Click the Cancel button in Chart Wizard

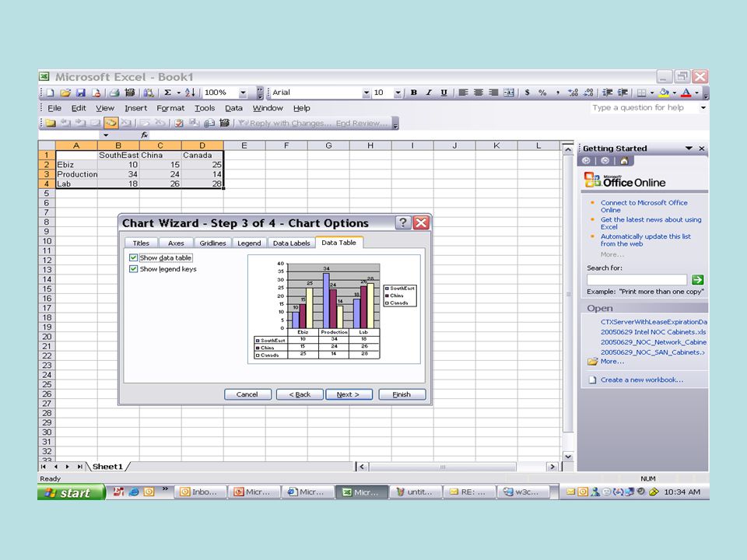click(x=247, y=394)
